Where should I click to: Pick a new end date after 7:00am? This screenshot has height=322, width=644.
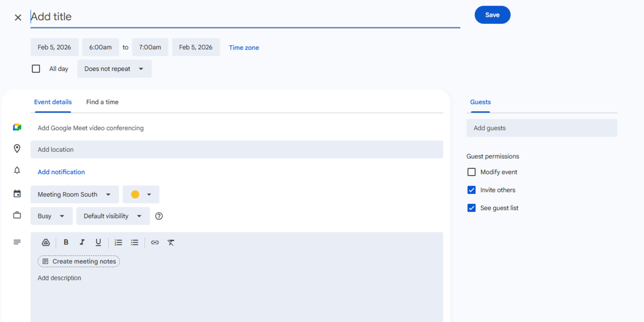click(196, 47)
